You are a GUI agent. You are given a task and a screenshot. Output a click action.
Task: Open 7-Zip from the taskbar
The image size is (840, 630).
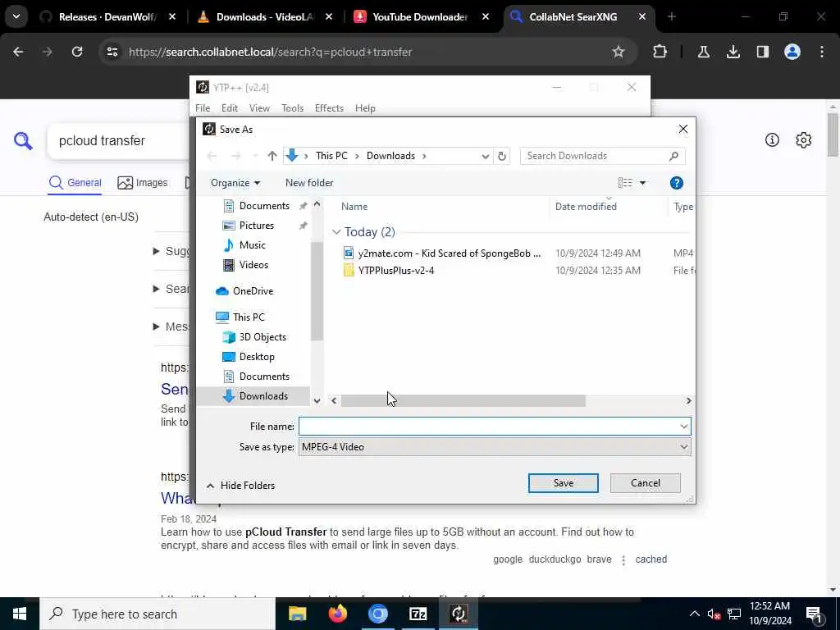click(418, 614)
